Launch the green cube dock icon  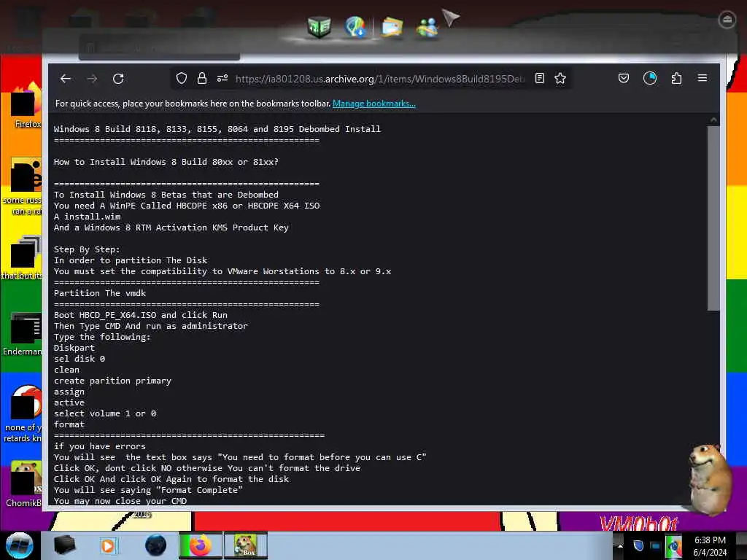coord(319,27)
